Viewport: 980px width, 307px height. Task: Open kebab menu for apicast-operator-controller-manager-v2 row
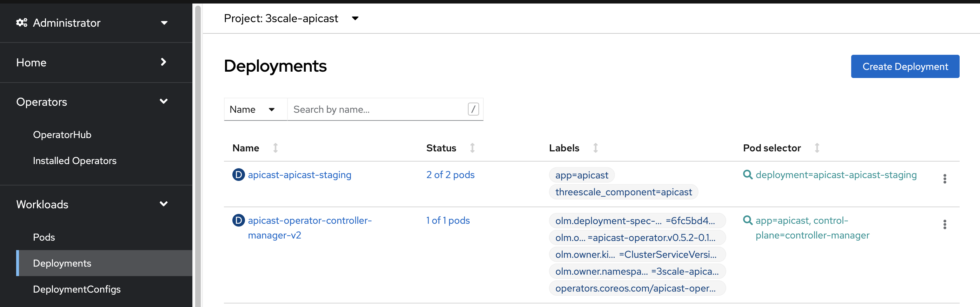[x=944, y=224]
